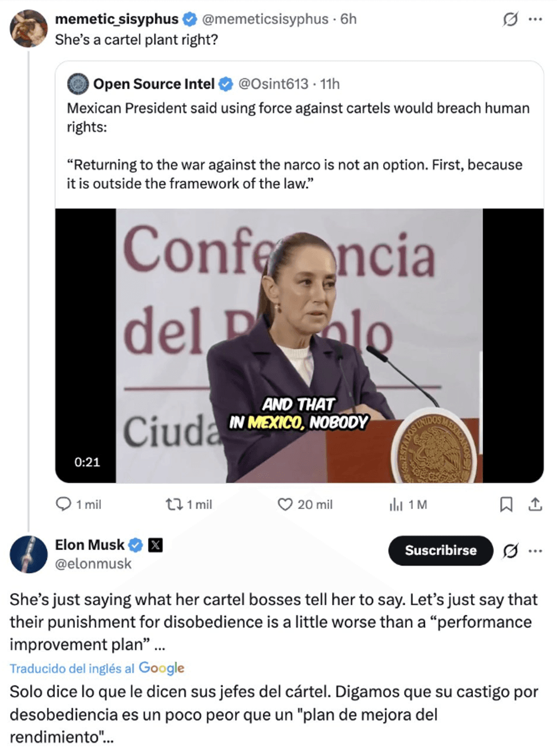Click the Suscribirse button
The width and height of the screenshot is (557, 756).
pos(440,550)
